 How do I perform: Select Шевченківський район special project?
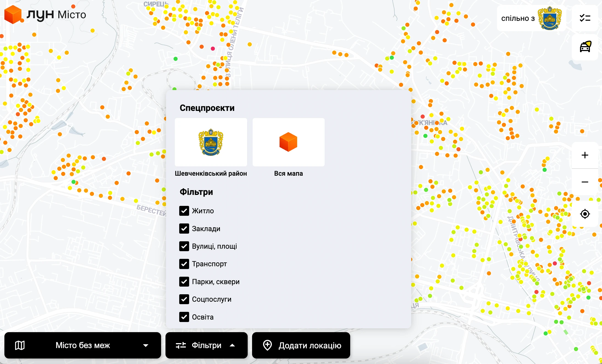tap(211, 142)
